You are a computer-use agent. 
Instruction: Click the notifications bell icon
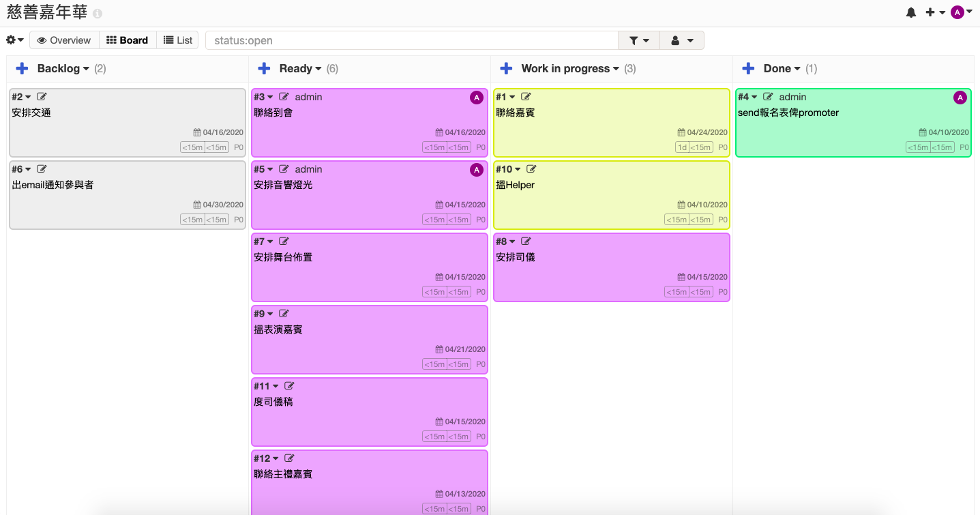tap(910, 12)
